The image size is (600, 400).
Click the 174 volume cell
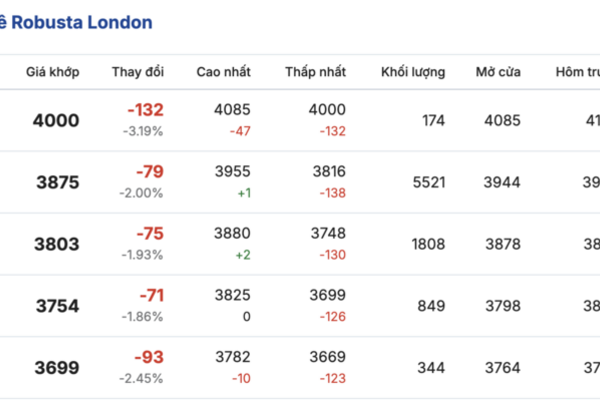(433, 121)
